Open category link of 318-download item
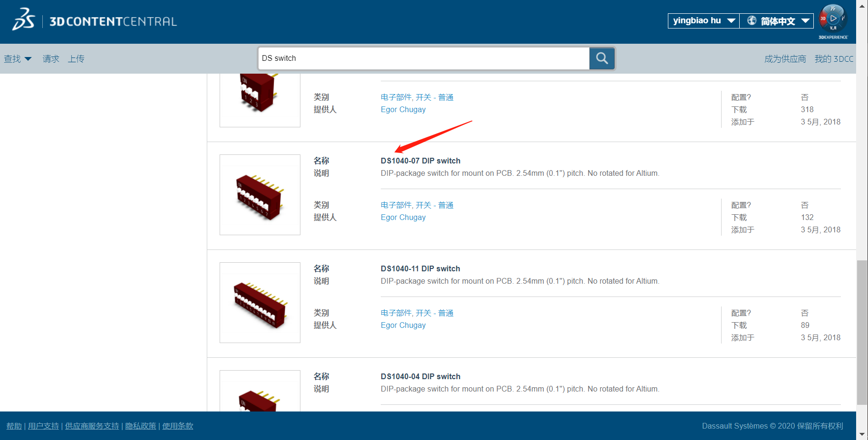The height and width of the screenshot is (440, 868). [417, 97]
